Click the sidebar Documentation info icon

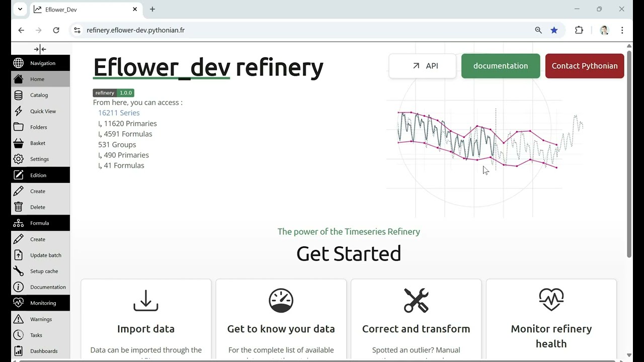click(19, 287)
